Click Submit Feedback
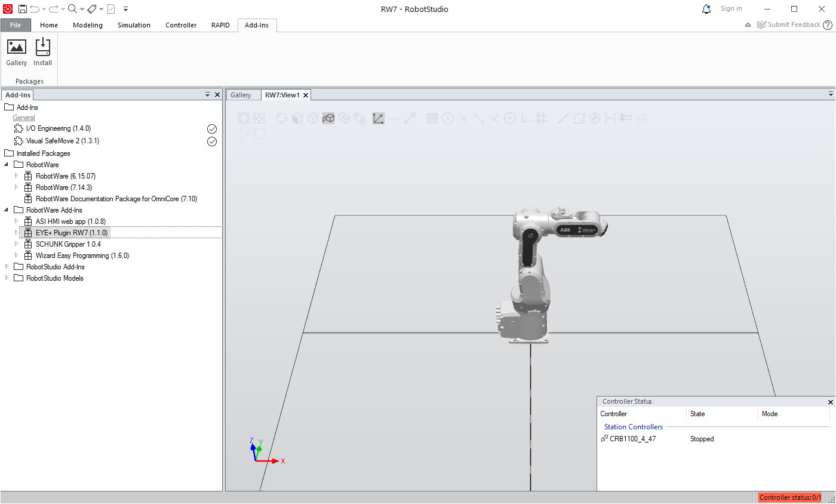Viewport: 836px width, 504px height. click(x=789, y=24)
